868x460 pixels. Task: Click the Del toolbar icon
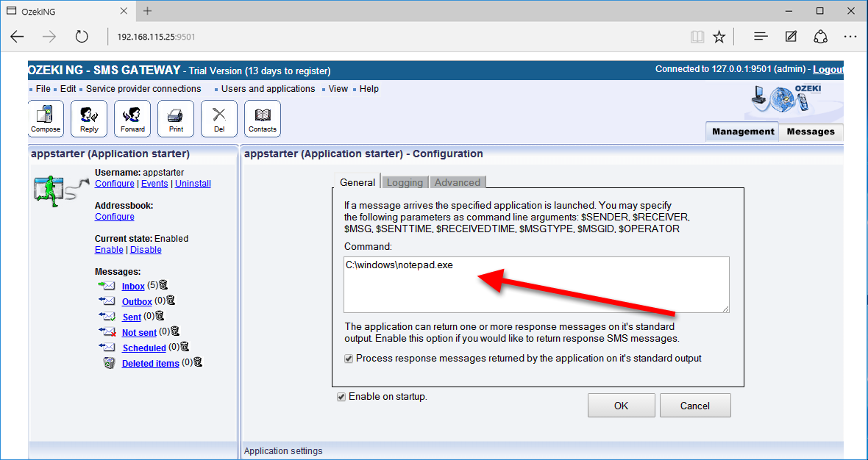(x=219, y=119)
